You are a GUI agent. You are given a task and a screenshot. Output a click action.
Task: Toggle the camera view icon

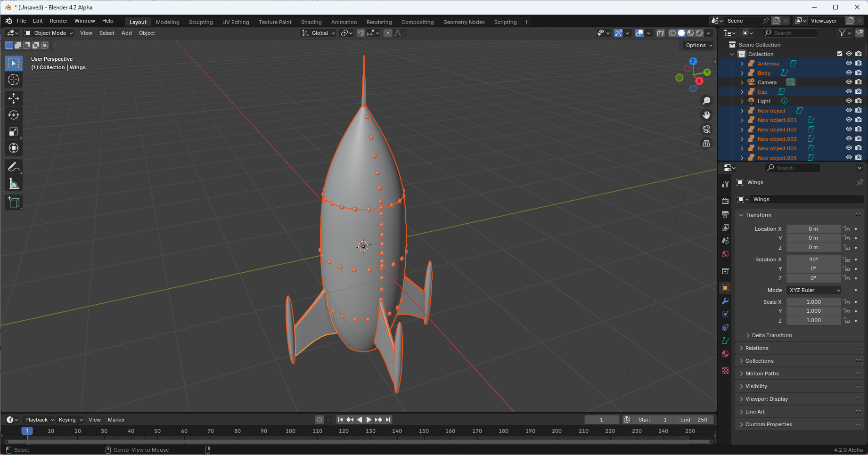706,129
